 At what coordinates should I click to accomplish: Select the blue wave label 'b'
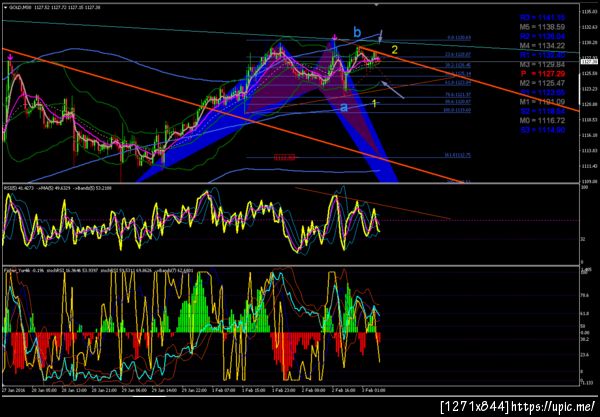pyautogui.click(x=357, y=33)
